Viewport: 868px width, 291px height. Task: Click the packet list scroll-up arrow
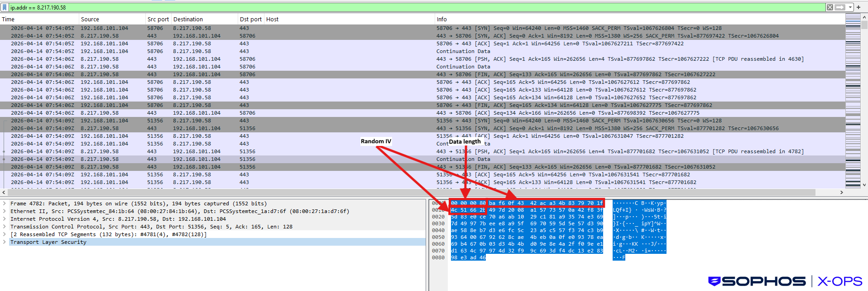(x=864, y=17)
